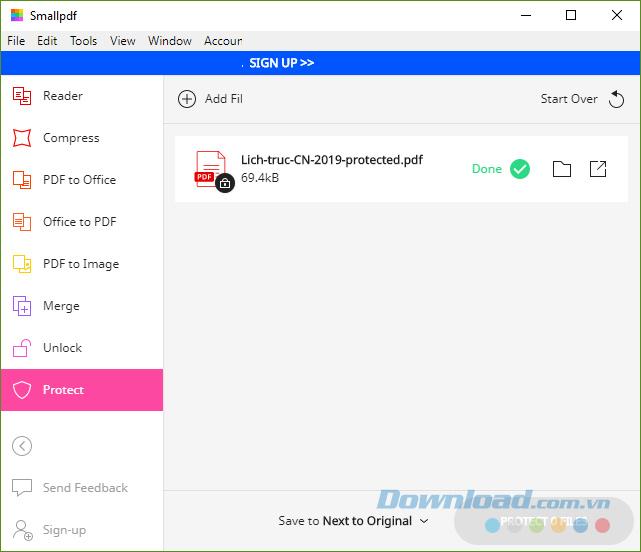Screen dimensions: 641x552
Task: Show the protected file in folder
Action: click(562, 169)
